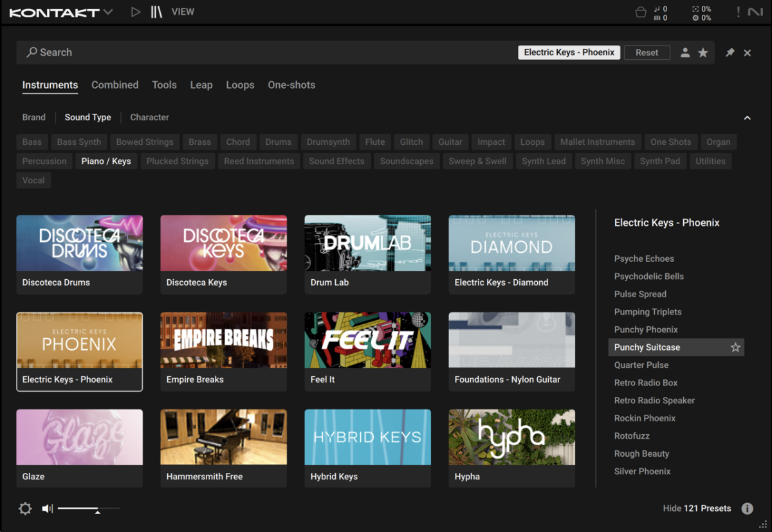Click the shop bag icon
This screenshot has height=532, width=772.
pos(640,12)
